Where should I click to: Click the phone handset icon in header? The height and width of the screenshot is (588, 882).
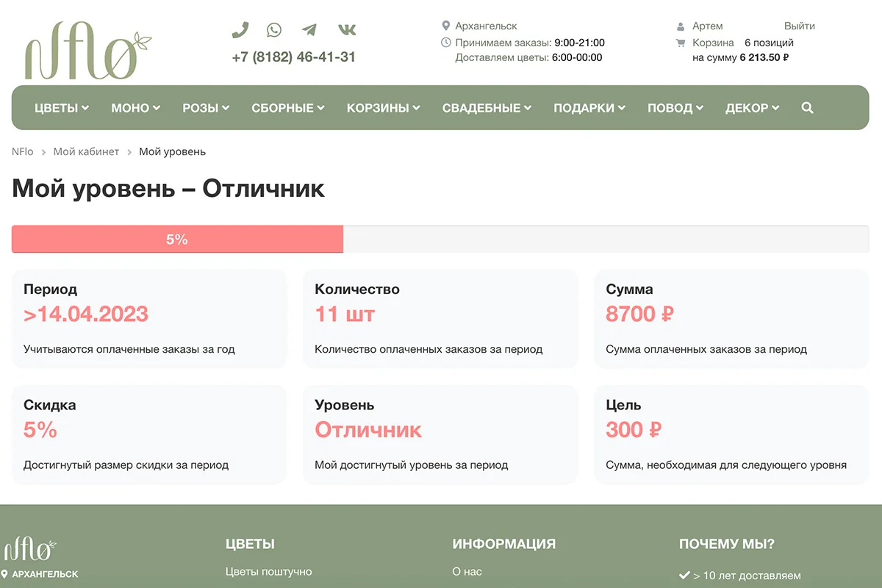coord(240,30)
